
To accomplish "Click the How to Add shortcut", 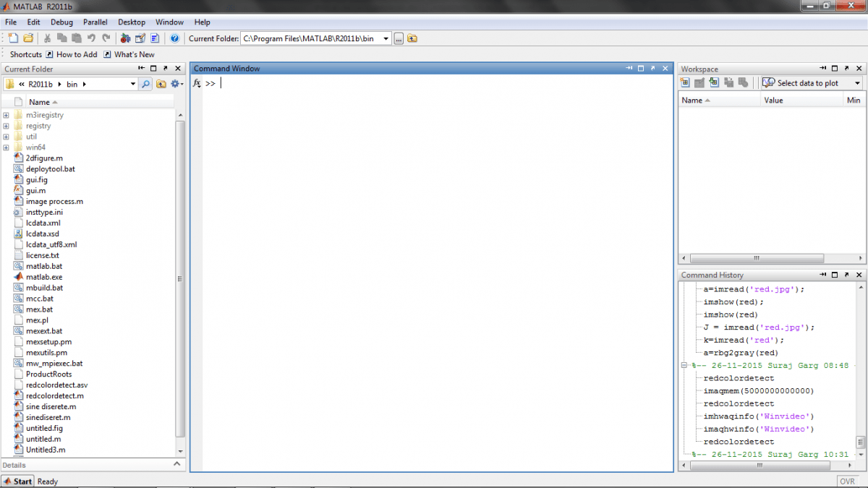I will [x=71, y=54].
